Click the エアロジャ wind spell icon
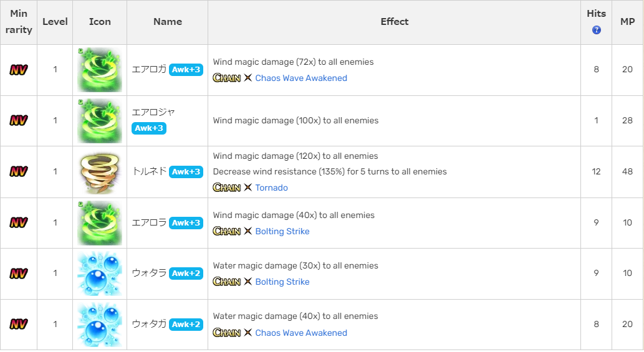Viewport: 644px width, 352px height. (100, 121)
